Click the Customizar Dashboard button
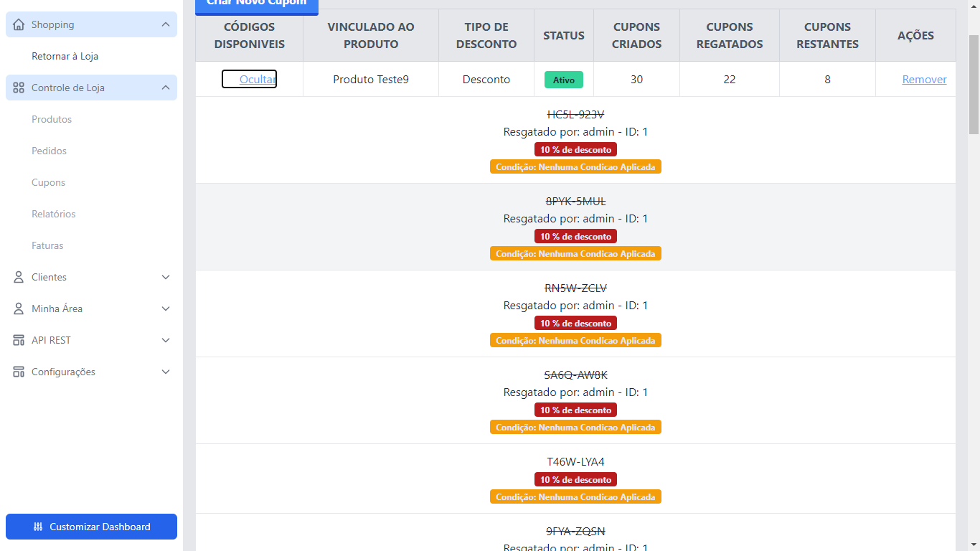980x551 pixels. point(91,527)
